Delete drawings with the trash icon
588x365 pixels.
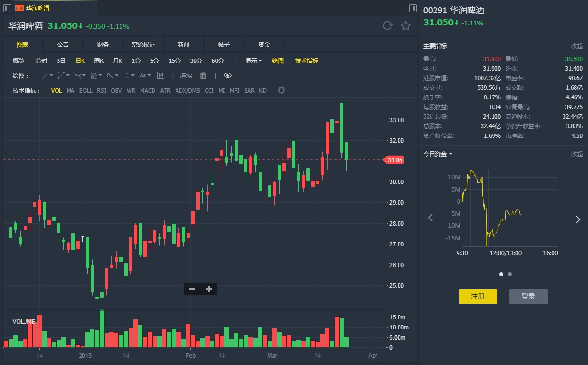click(x=203, y=75)
